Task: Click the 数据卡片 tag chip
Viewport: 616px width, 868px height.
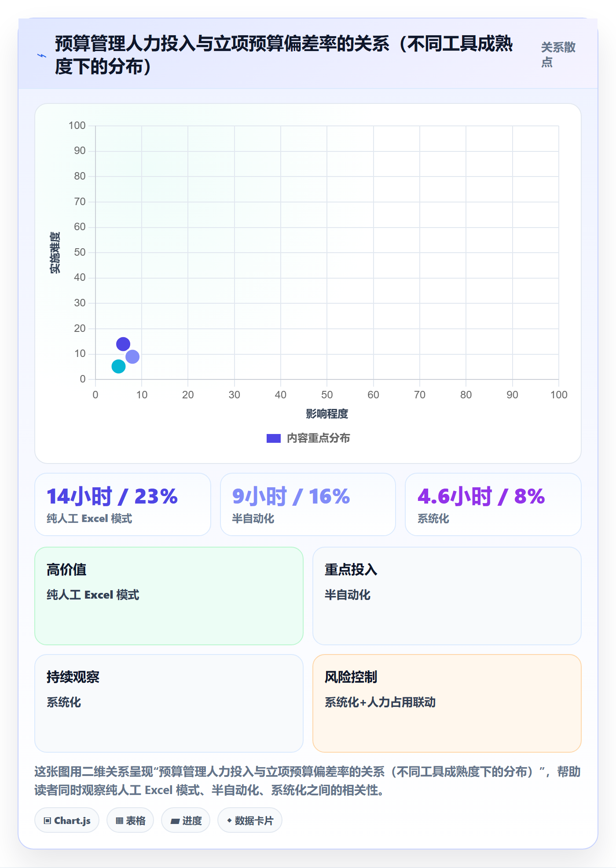Action: [250, 820]
